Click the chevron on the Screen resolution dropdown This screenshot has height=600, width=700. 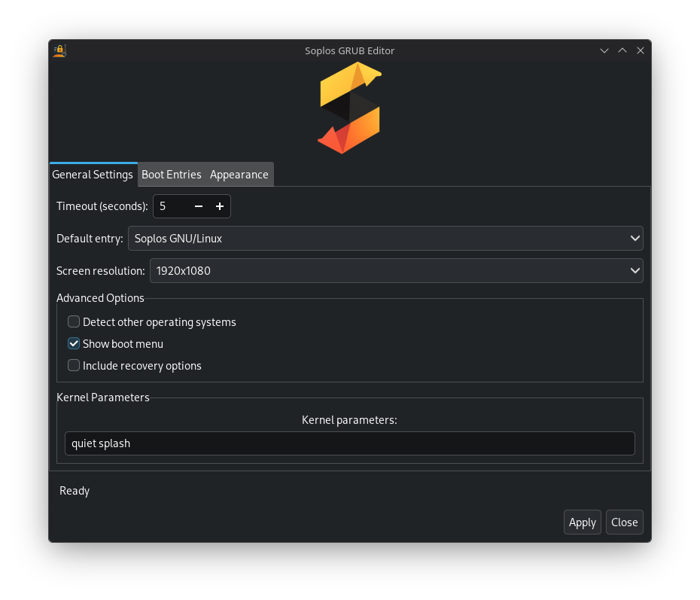[635, 270]
